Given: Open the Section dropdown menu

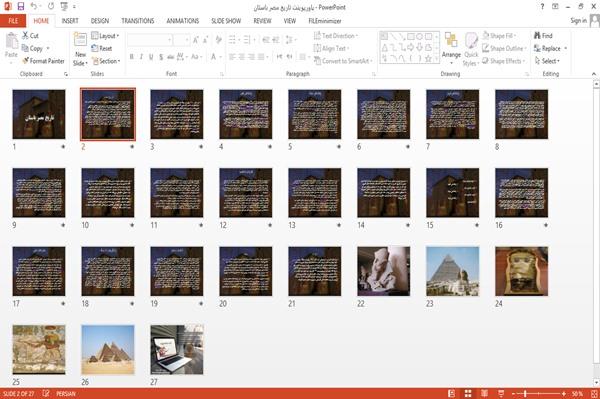Looking at the screenshot, I should [106, 61].
